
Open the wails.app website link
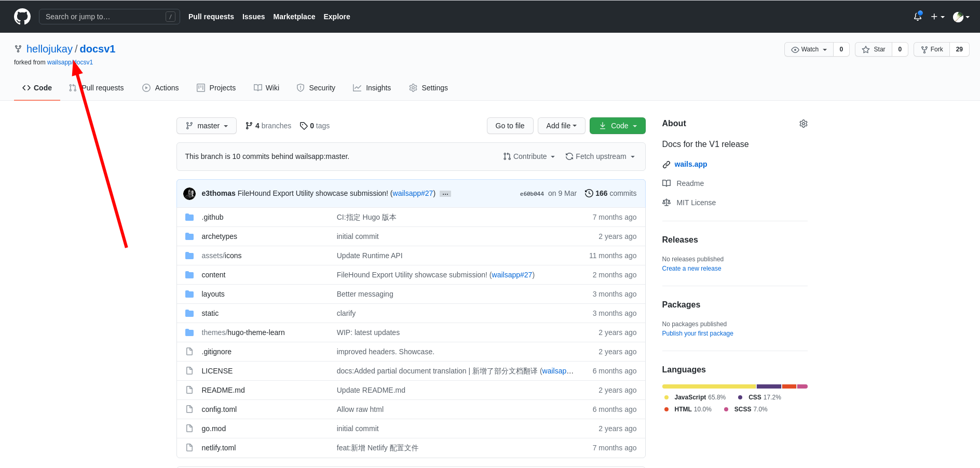click(x=691, y=164)
